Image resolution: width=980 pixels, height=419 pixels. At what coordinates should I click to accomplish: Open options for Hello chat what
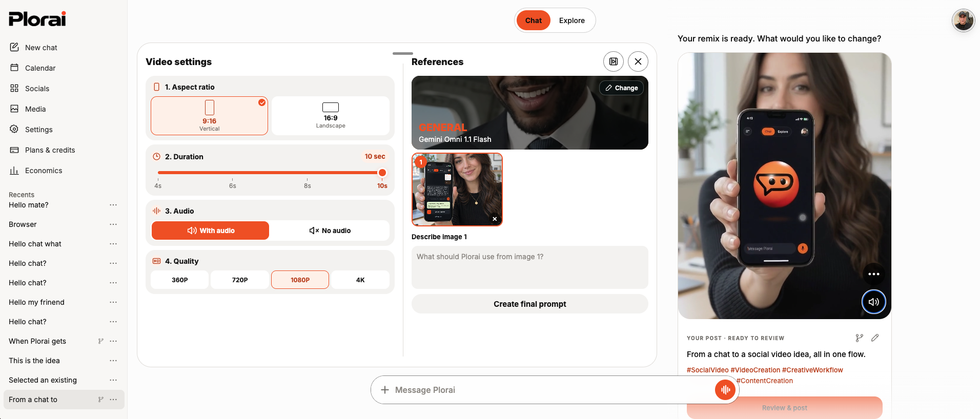tap(113, 244)
